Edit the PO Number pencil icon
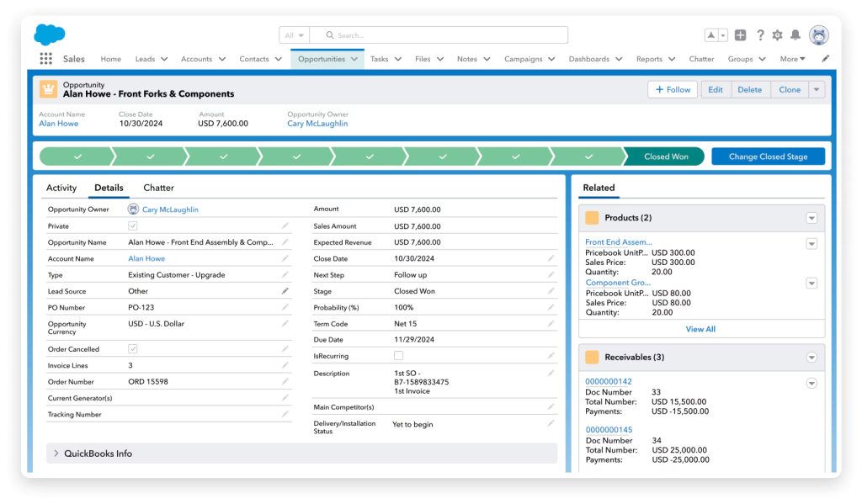Screen dimensions: 862x504 coord(285,307)
